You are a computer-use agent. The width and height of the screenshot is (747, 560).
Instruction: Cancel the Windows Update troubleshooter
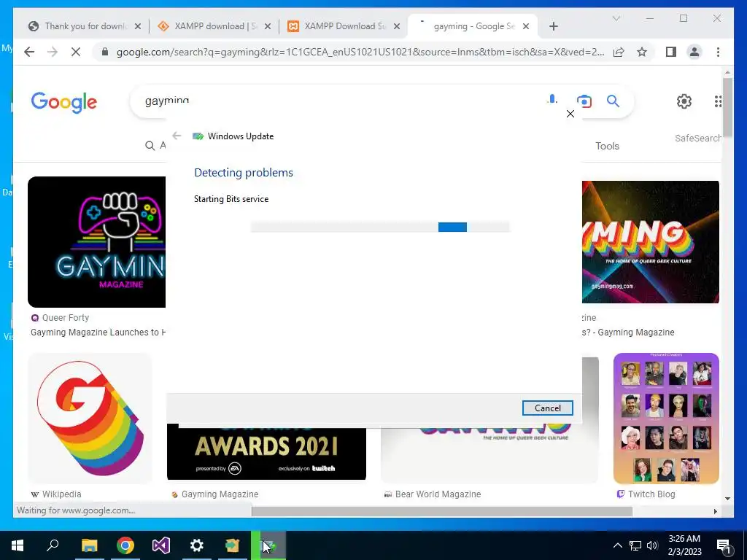[547, 408]
